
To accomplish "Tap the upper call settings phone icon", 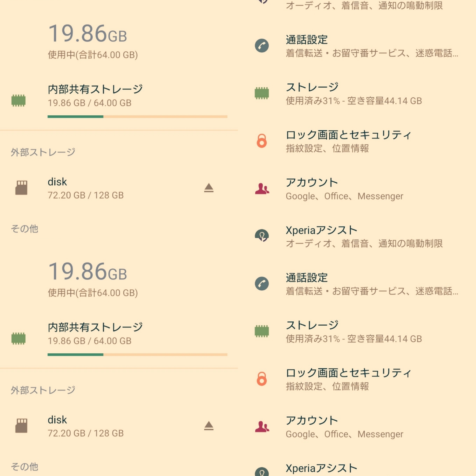I will pos(262,46).
